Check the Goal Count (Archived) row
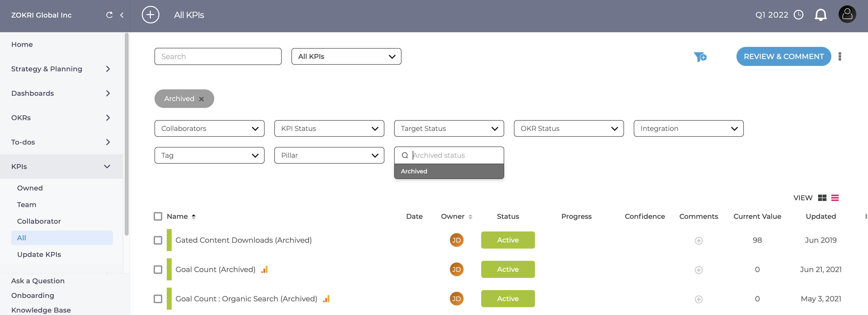 click(158, 270)
